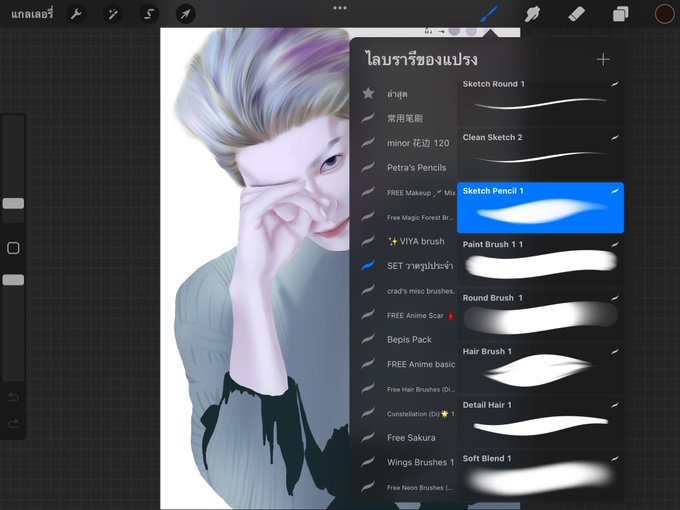The width and height of the screenshot is (680, 510).
Task: Tap brush-stroke icon beside Bepis Pack
Action: 368,339
